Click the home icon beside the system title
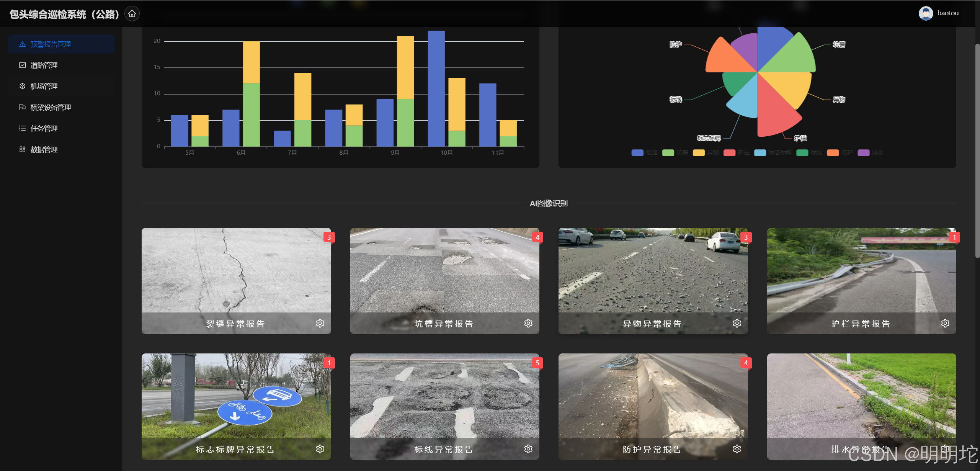The width and height of the screenshot is (980, 471). pos(132,14)
